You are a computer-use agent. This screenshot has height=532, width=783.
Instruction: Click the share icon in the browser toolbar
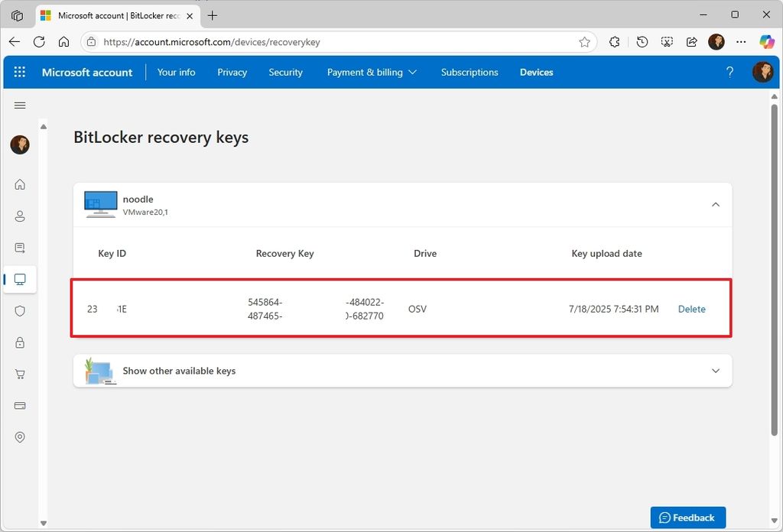(691, 42)
